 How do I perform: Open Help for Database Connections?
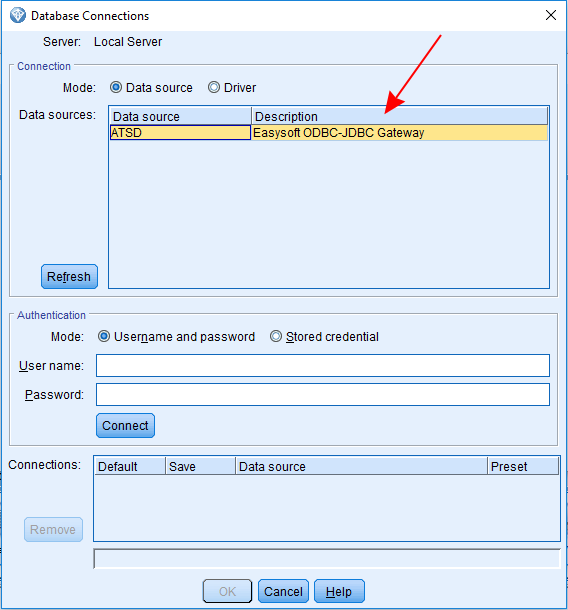tap(339, 591)
